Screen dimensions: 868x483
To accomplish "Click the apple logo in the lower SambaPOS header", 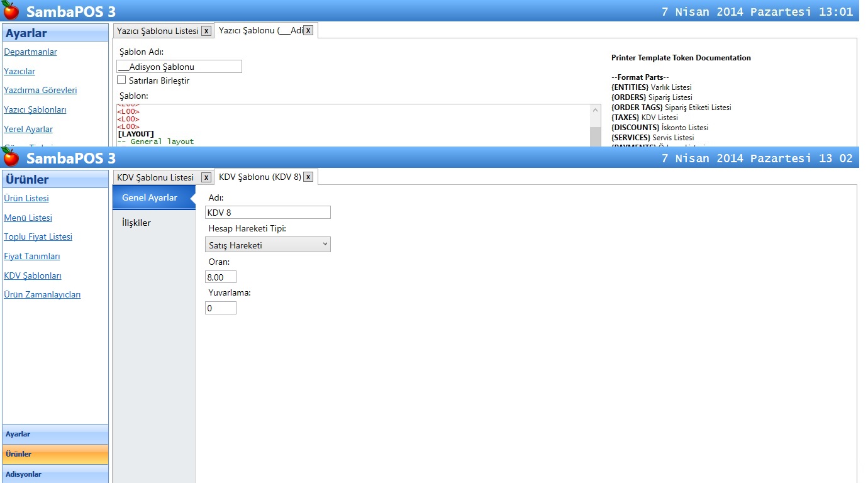I will point(11,157).
